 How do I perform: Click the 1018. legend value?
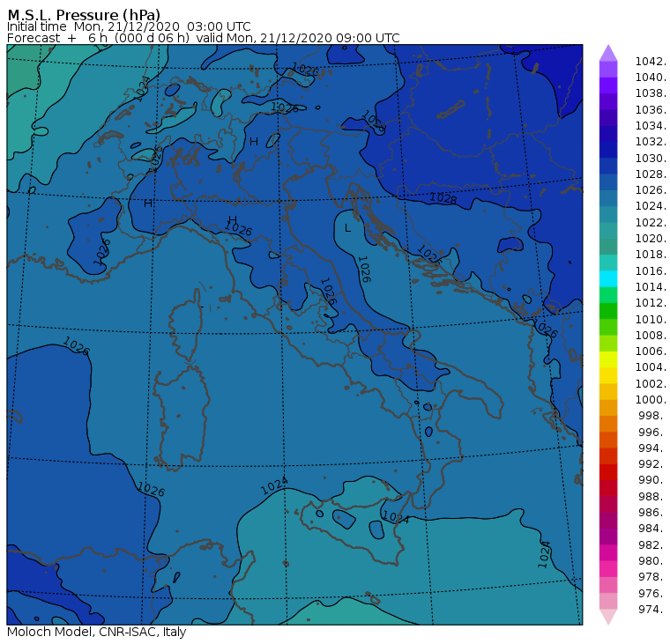(651, 255)
